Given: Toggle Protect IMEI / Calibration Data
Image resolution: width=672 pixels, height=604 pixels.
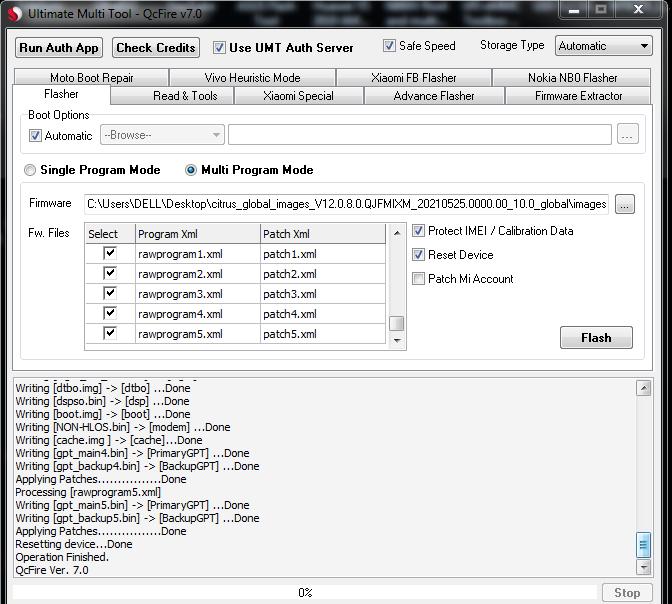Looking at the screenshot, I should click(x=419, y=231).
